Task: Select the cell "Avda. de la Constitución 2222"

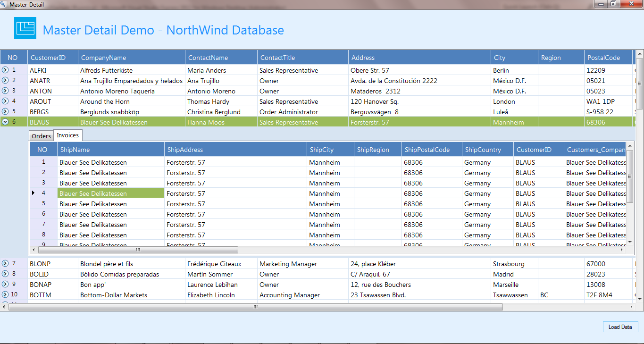Action: point(419,81)
